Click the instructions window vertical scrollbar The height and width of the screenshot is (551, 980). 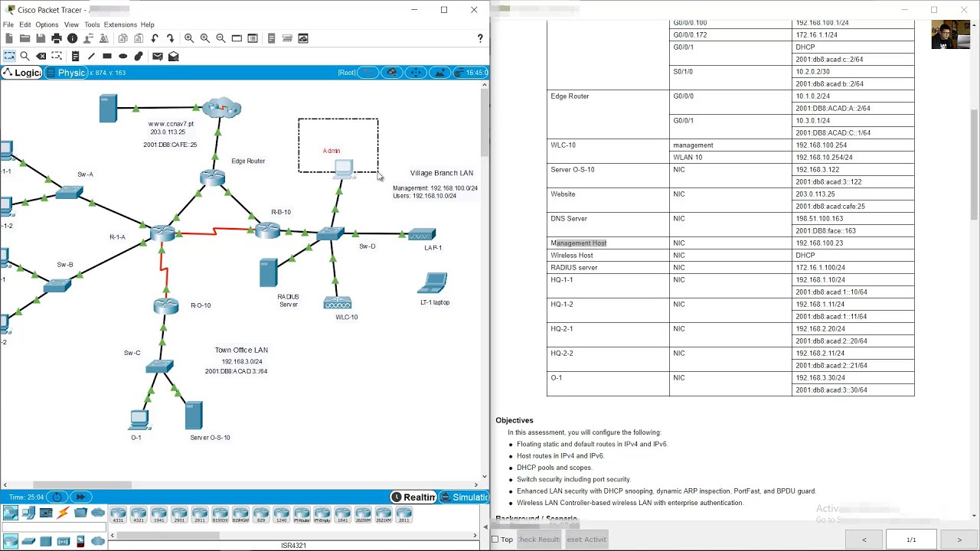pyautogui.click(x=975, y=165)
